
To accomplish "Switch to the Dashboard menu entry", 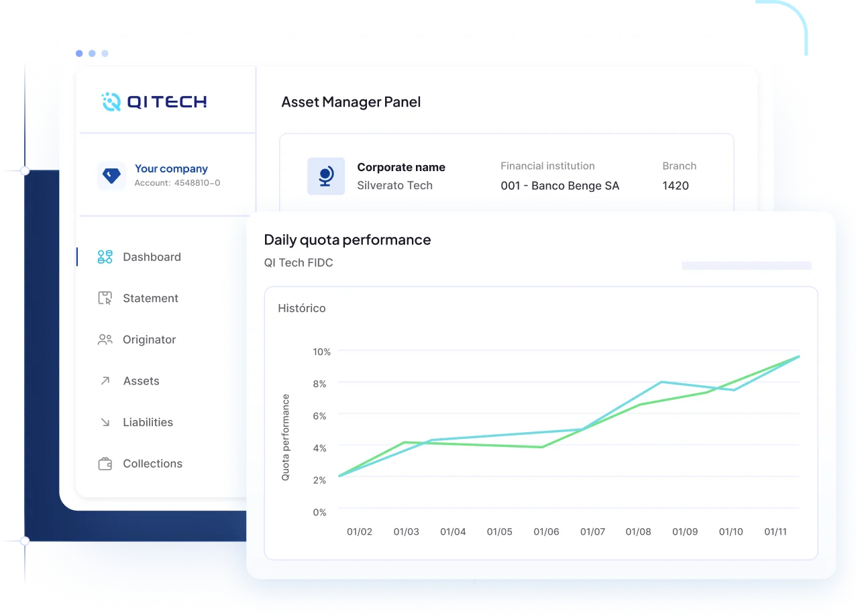I will [x=152, y=257].
